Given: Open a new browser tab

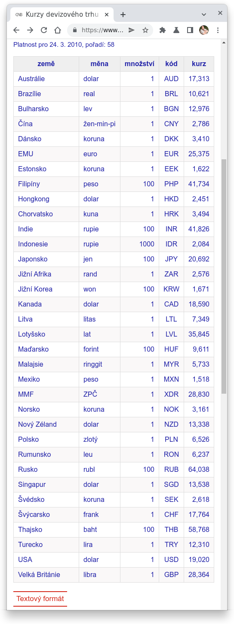Looking at the screenshot, I should coord(123,14).
